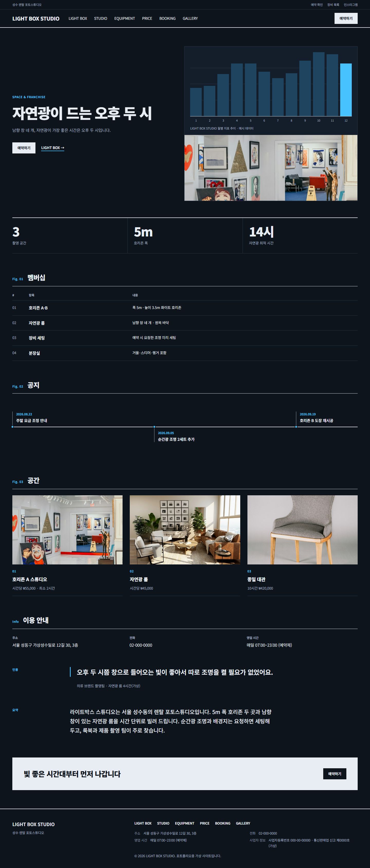Click the footer LIGHT BOX STUDIO logo
The image size is (370, 868).
pyautogui.click(x=33, y=824)
